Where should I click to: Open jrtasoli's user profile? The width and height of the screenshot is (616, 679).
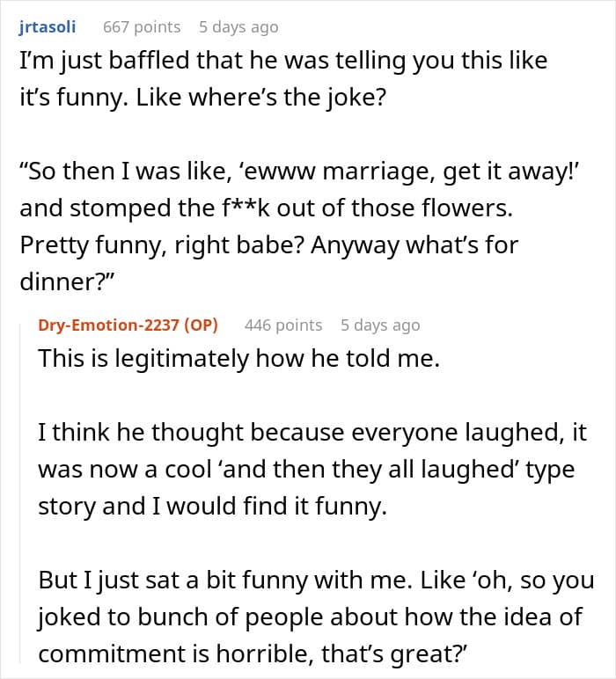tap(48, 27)
